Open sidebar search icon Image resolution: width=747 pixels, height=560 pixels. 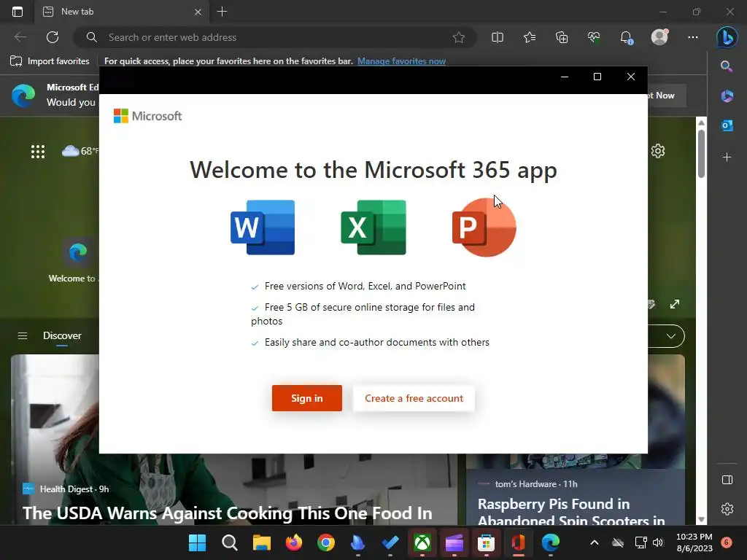[727, 66]
